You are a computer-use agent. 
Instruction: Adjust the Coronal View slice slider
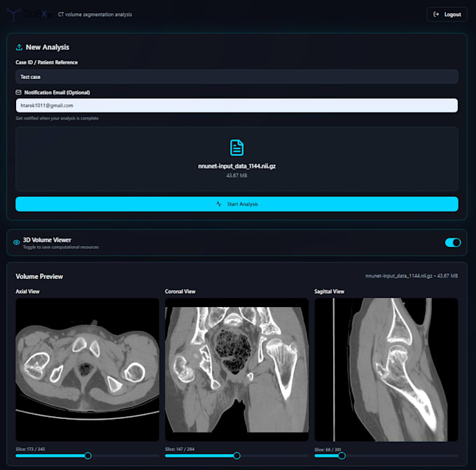(x=237, y=455)
